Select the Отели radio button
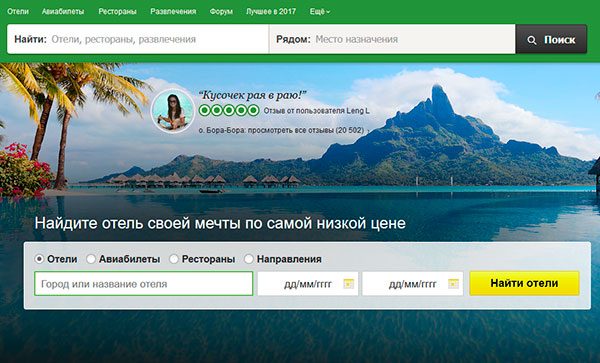Screen dimensions: 600x363 (x=39, y=259)
